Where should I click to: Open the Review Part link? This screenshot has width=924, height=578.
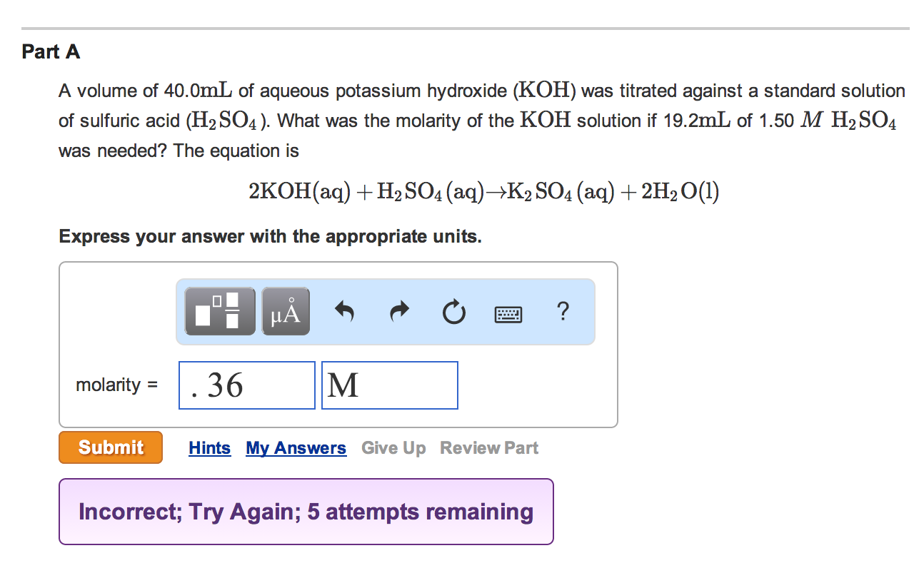click(489, 448)
